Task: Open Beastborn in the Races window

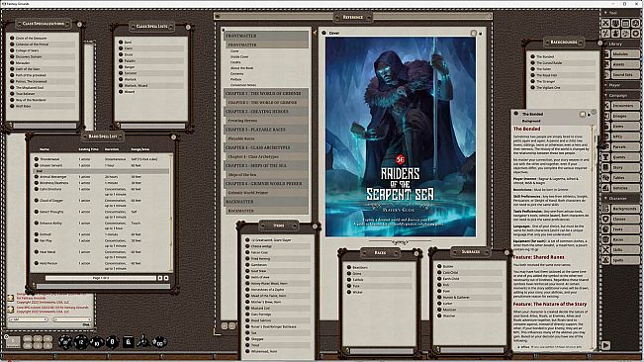Action: coord(360,267)
